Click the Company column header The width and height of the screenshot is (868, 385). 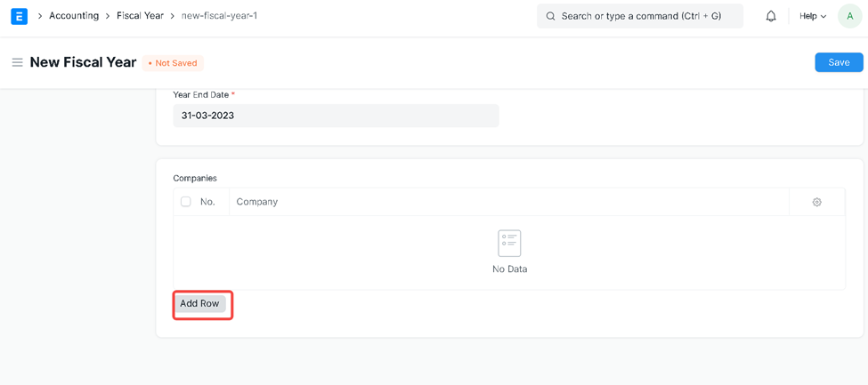[257, 202]
